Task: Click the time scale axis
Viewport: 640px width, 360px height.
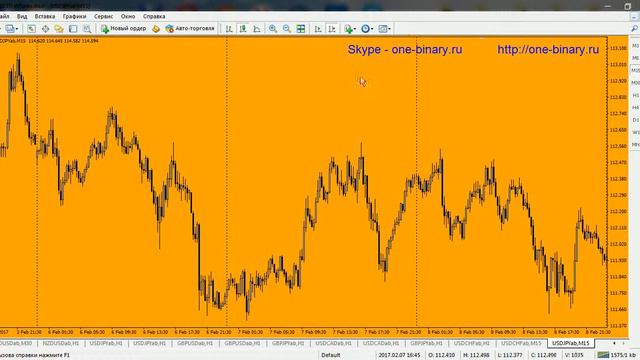Action: (304, 332)
